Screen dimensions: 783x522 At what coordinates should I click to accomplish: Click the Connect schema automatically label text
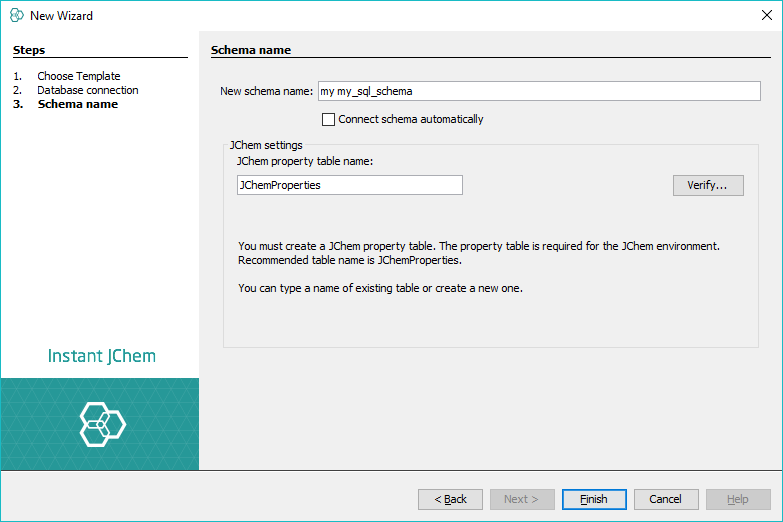(410, 119)
